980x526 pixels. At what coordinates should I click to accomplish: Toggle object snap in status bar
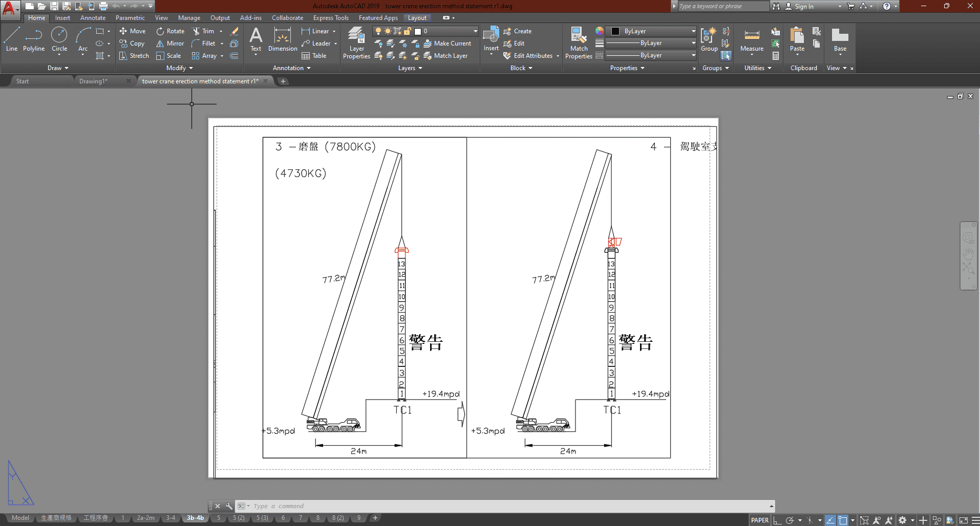point(843,520)
